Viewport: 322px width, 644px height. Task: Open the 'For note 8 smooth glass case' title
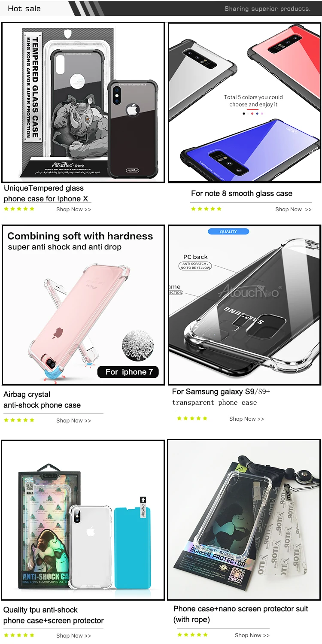242,194
